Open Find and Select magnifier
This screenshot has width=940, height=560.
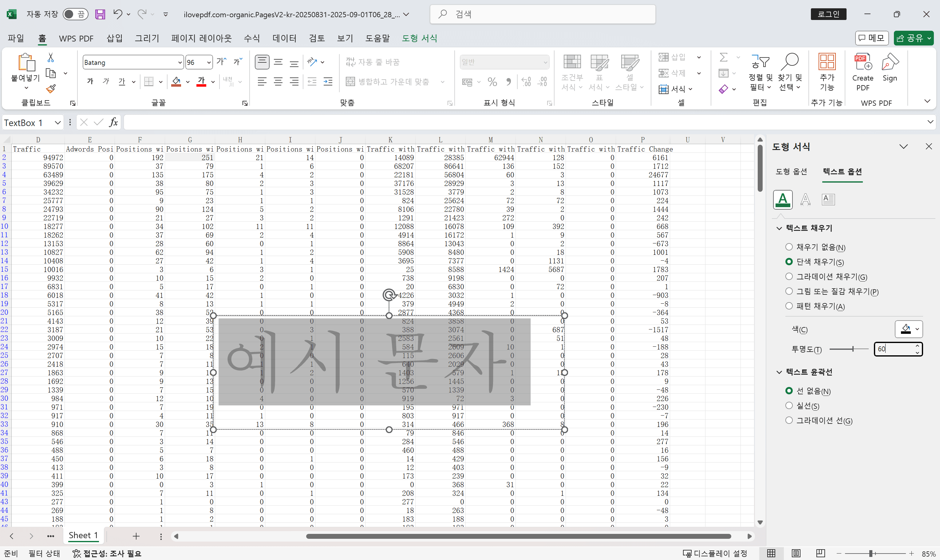[790, 72]
